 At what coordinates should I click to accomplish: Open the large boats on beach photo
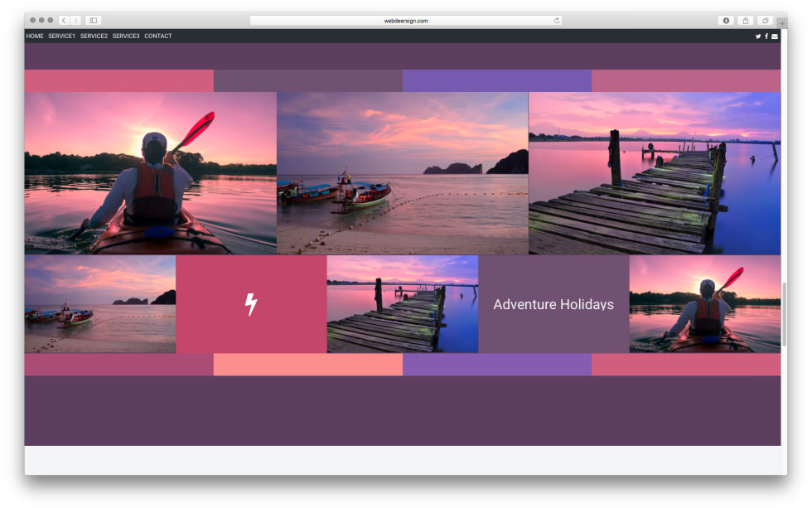tap(403, 173)
